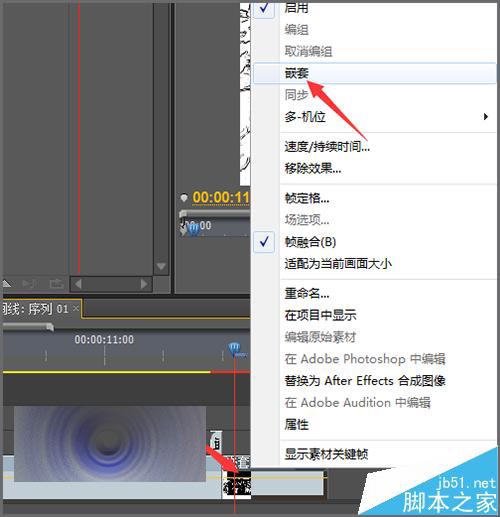Select the black-and-white clip at the playhead
Image resolution: width=500 pixels, height=517 pixels.
(237, 483)
